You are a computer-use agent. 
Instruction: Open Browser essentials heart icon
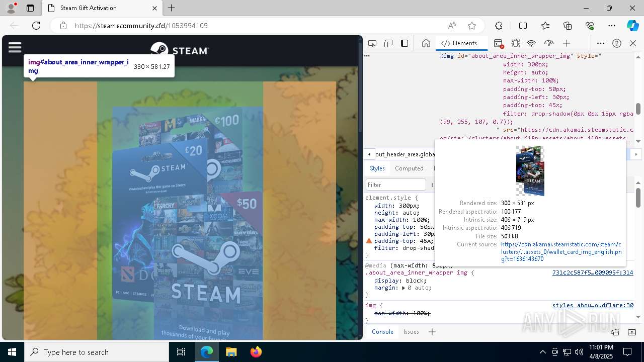coord(590,26)
